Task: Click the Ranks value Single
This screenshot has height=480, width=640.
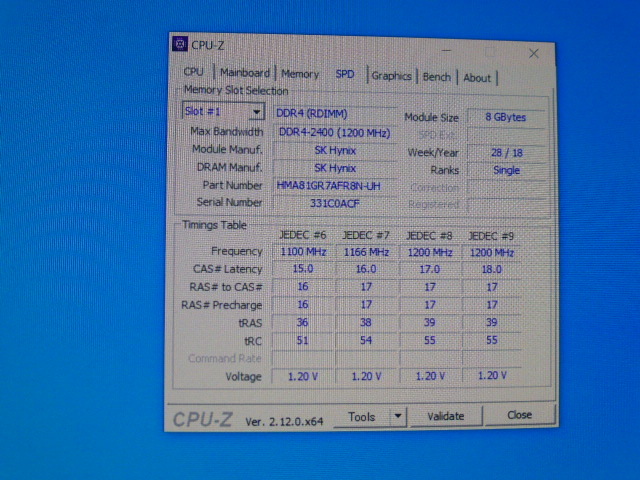Action: pyautogui.click(x=507, y=170)
